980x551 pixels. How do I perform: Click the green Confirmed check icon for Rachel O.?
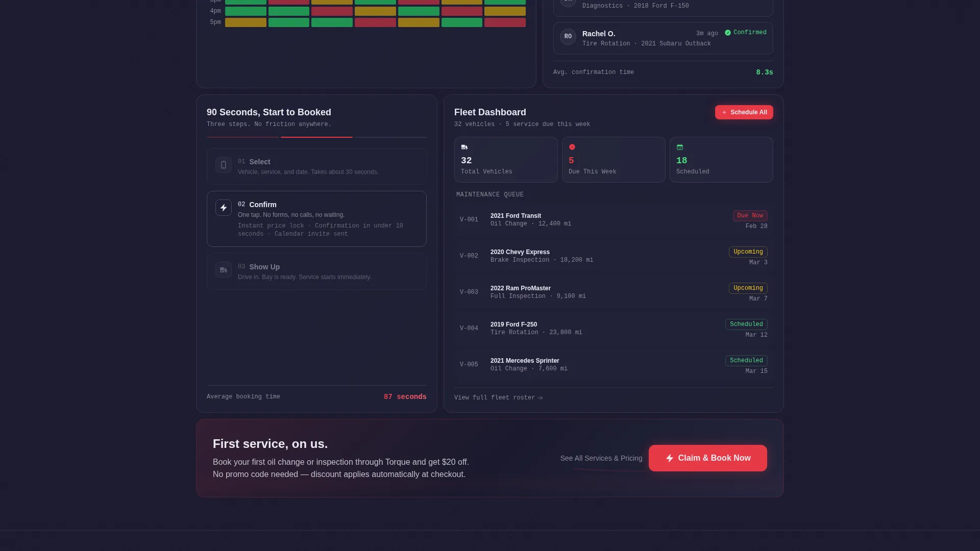coord(728,33)
